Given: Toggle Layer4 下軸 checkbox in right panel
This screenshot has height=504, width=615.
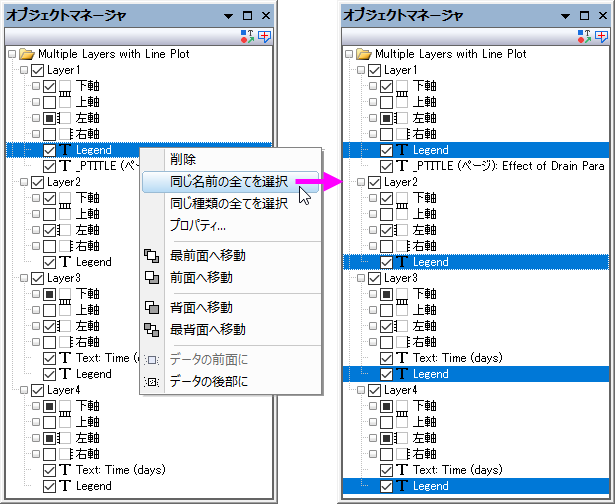Looking at the screenshot, I should click(x=386, y=406).
